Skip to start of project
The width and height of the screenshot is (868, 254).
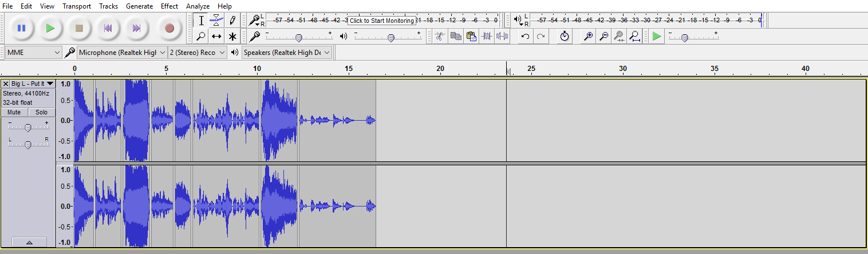[108, 27]
